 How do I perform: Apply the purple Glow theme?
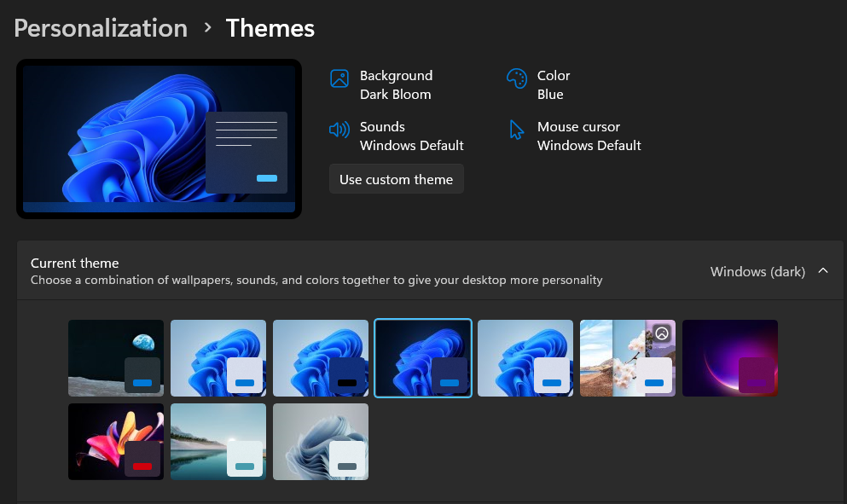pos(730,358)
